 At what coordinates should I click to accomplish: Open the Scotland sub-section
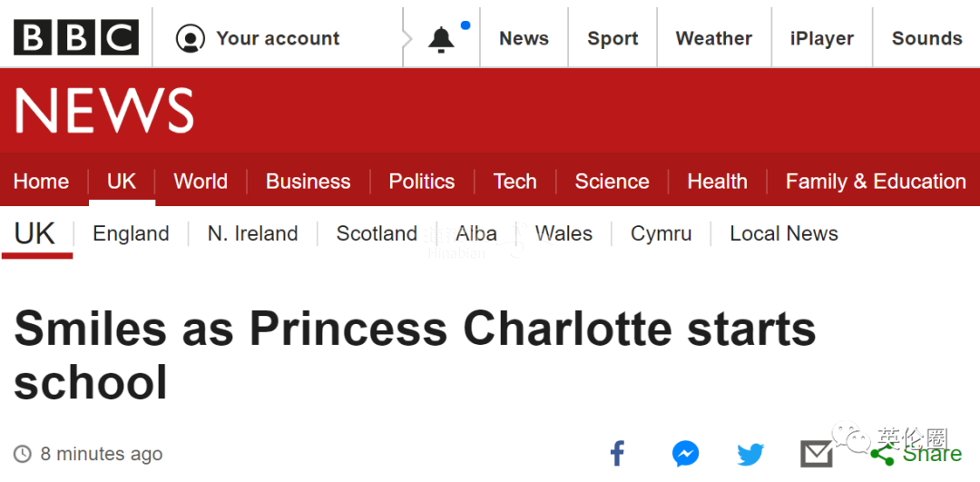pyautogui.click(x=377, y=234)
